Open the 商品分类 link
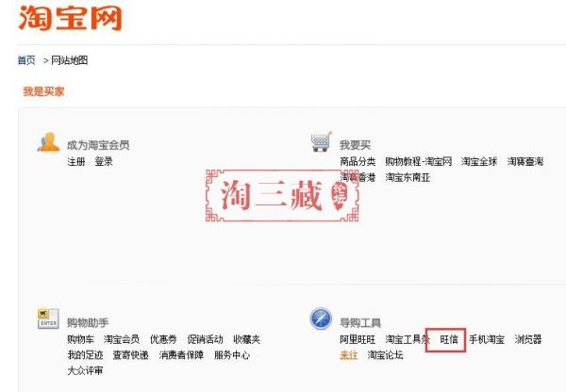This screenshot has height=392, width=566. pyautogui.click(x=358, y=161)
